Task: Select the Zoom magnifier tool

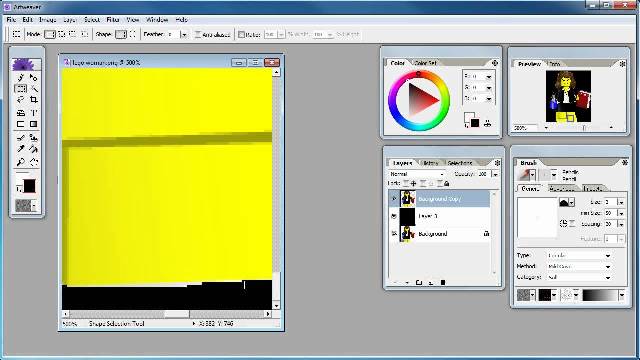Action: tap(20, 162)
